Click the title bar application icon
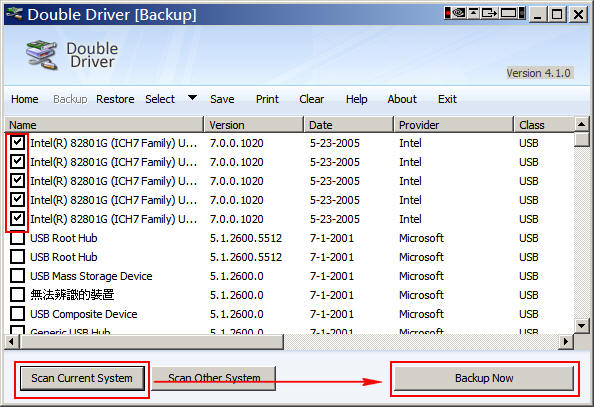The image size is (594, 407). [14, 14]
